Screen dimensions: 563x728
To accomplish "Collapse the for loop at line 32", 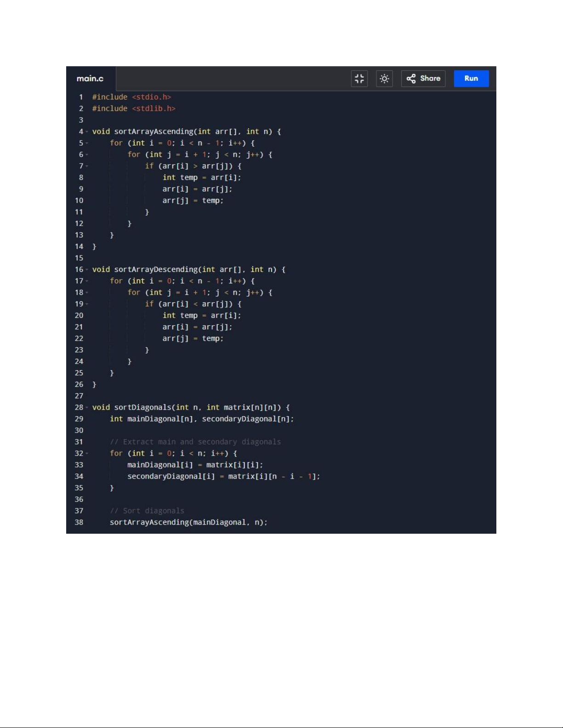I will coord(87,453).
